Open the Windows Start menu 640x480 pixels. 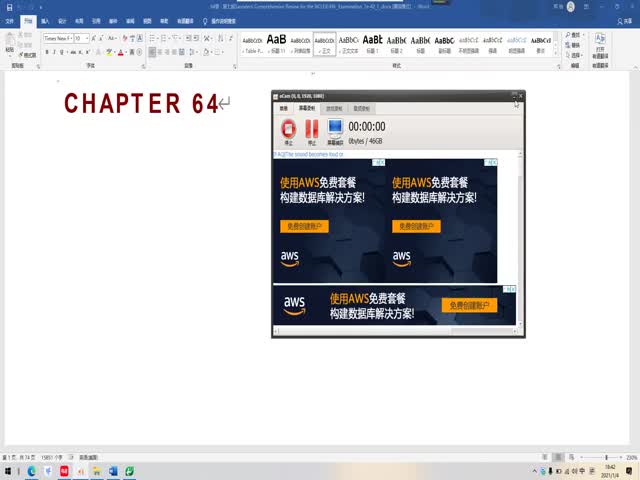(x=8, y=471)
